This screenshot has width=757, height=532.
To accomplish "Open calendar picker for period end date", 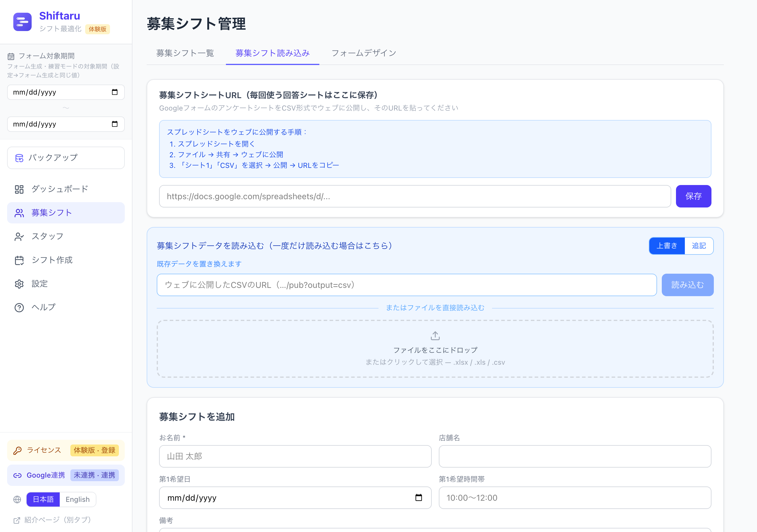I will (115, 124).
